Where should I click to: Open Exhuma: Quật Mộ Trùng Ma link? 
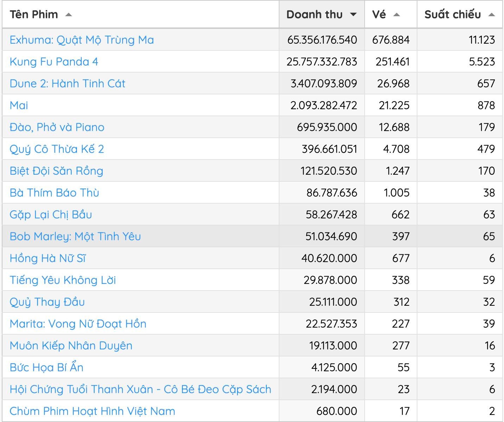[82, 40]
